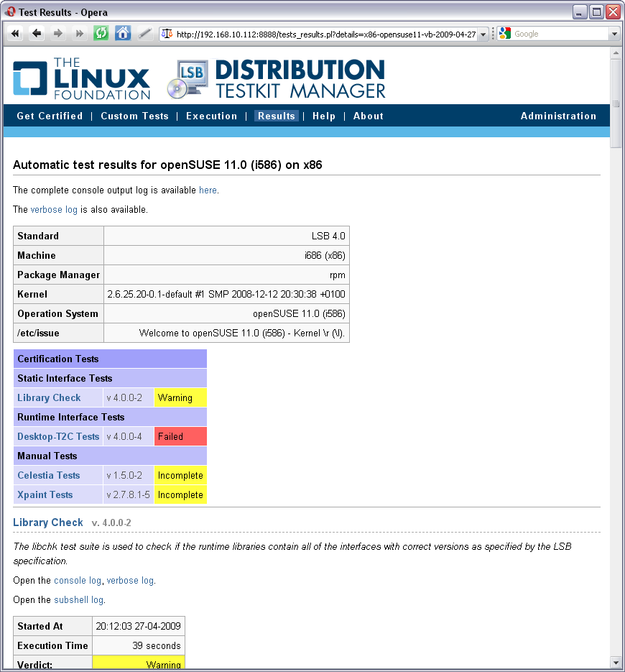Screen dimensions: 625x672
Task: Open the Celestia Tests link
Action: (x=48, y=475)
